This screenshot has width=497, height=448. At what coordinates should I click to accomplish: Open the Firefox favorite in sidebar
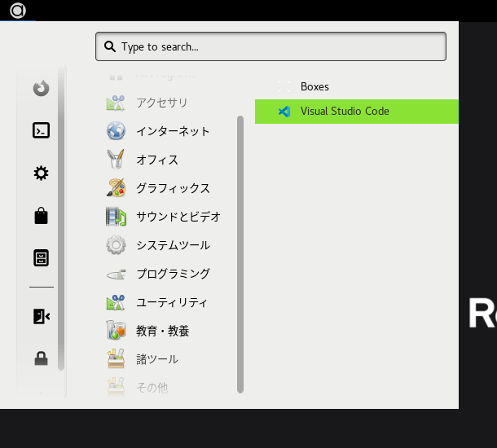(x=42, y=88)
